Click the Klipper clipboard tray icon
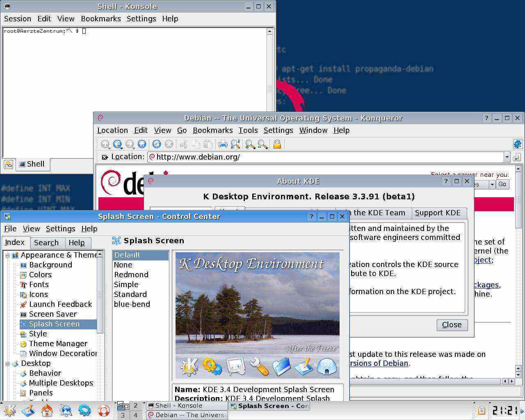 [x=482, y=410]
